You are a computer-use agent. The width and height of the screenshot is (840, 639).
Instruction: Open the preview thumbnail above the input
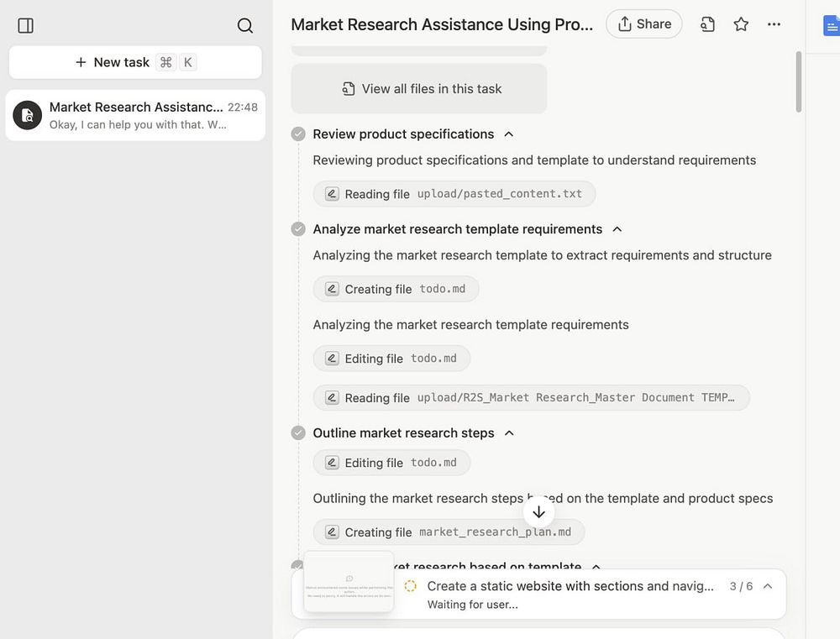pos(349,581)
